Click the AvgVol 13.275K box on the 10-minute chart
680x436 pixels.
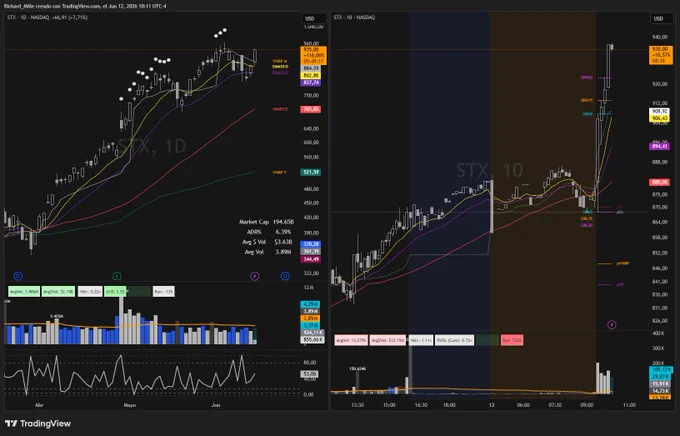point(351,340)
